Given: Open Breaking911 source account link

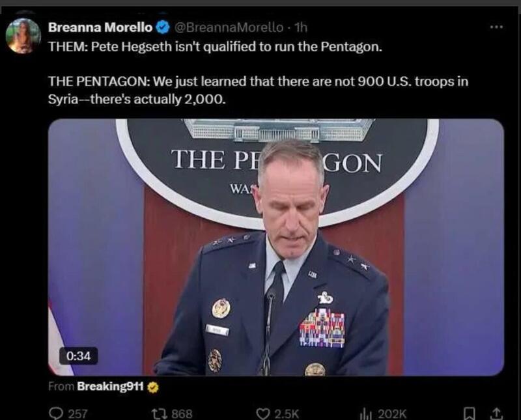Looking at the screenshot, I should point(110,386).
